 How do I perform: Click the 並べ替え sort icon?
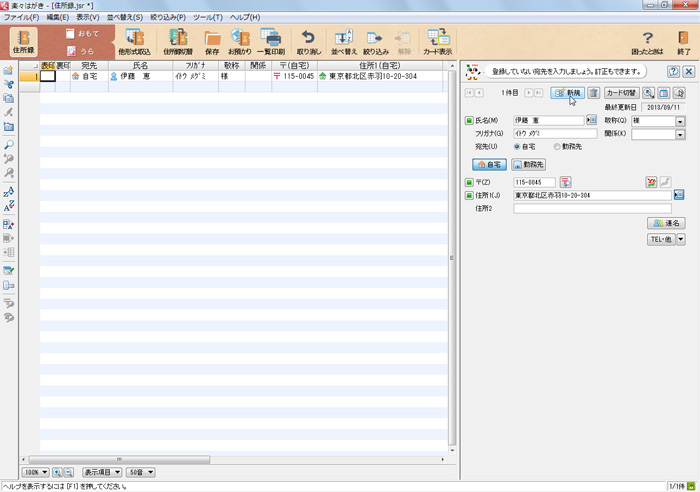(343, 41)
